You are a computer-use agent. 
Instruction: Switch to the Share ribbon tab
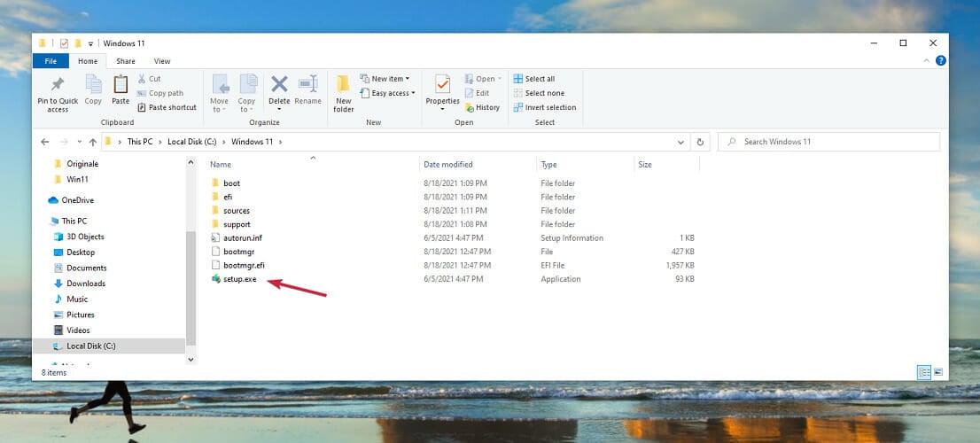pos(126,61)
